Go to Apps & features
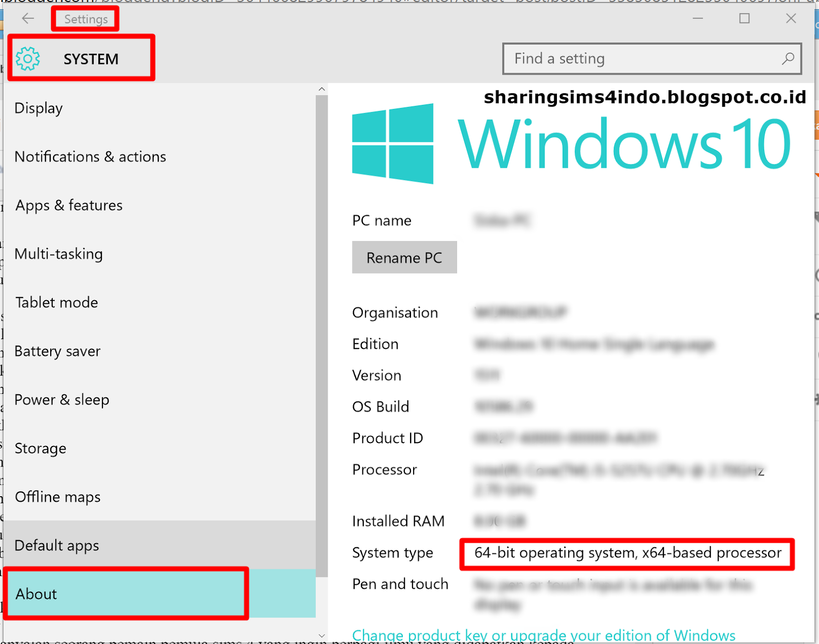The width and height of the screenshot is (819, 644). click(x=160, y=205)
